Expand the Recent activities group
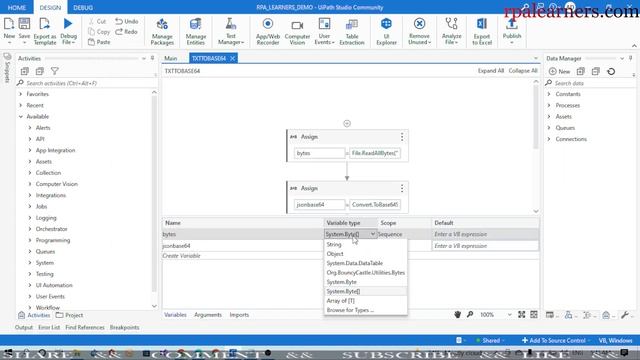 (x=20, y=105)
